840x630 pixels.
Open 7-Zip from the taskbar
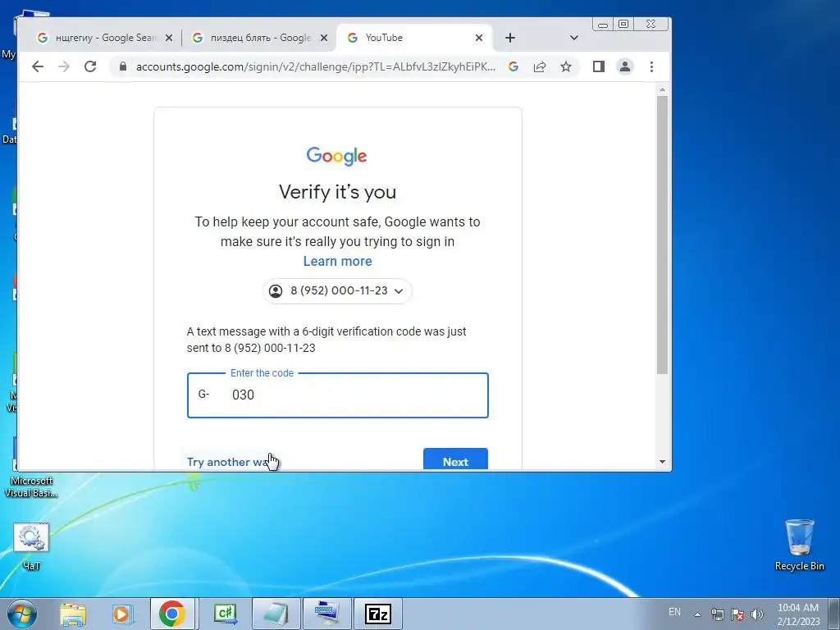[x=378, y=614]
